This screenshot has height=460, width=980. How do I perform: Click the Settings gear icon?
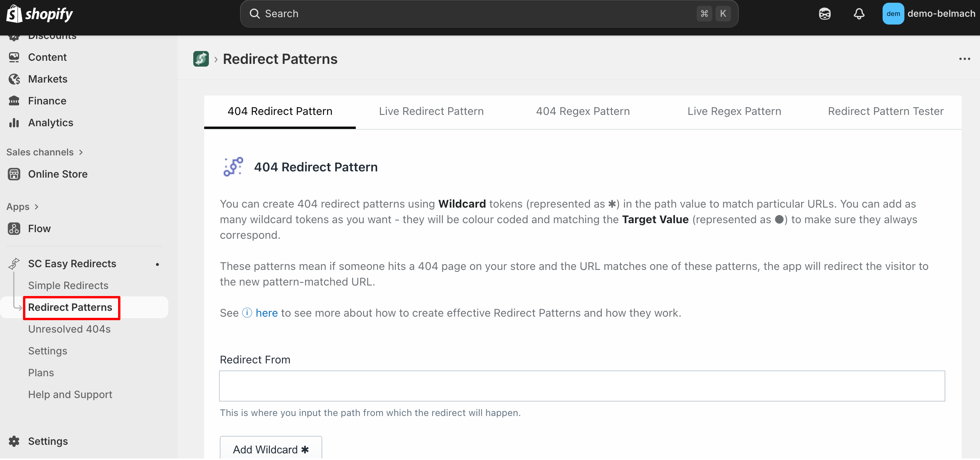[x=14, y=441]
